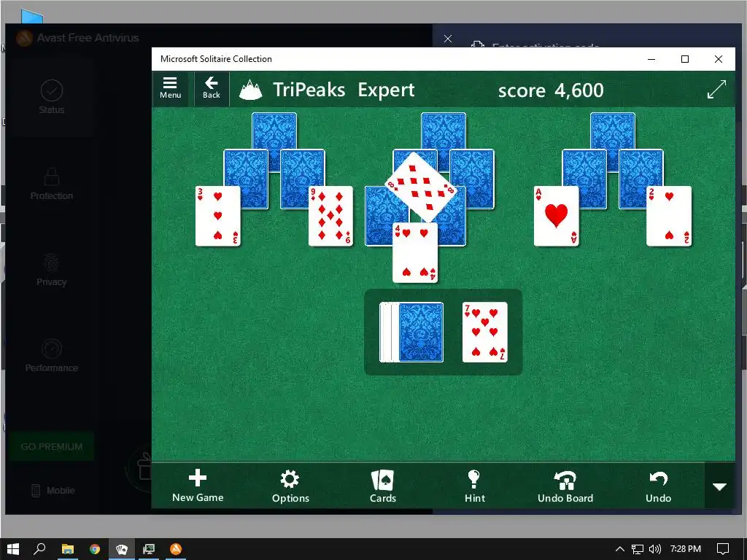
Task: Open Privacy section in Avast
Action: tap(52, 270)
